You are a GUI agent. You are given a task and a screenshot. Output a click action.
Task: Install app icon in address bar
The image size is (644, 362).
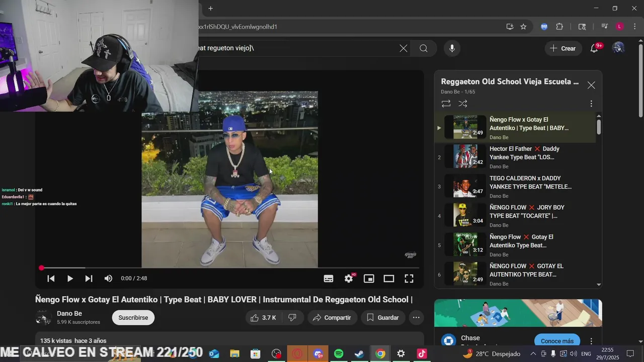[x=510, y=27]
